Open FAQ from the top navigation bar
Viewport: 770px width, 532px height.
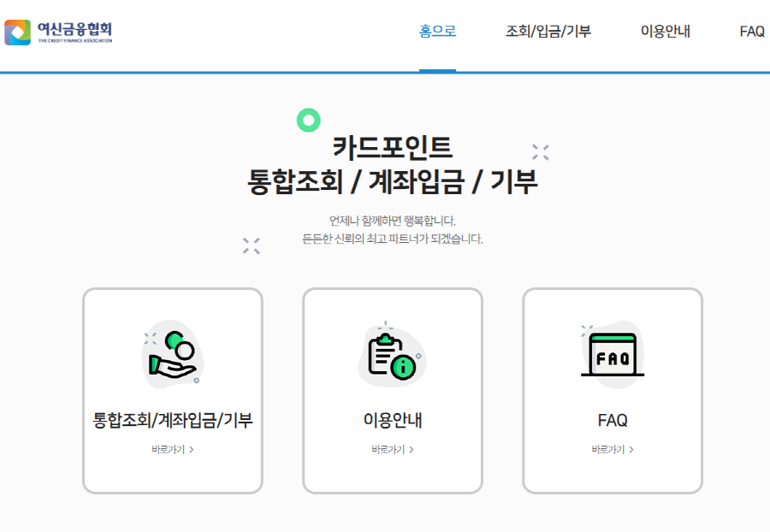point(751,32)
